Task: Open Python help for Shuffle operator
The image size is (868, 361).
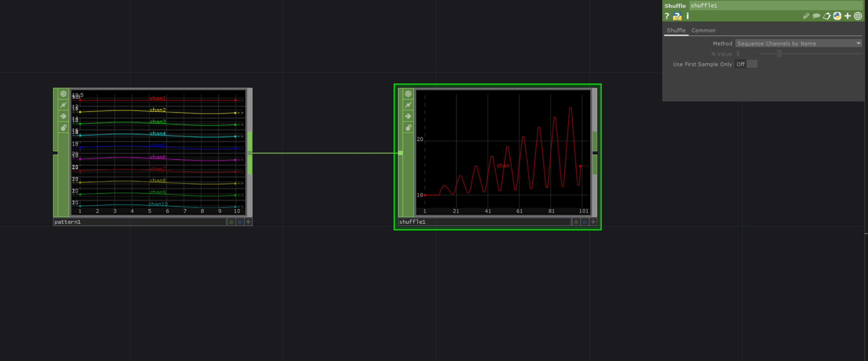Action: pyautogui.click(x=677, y=16)
